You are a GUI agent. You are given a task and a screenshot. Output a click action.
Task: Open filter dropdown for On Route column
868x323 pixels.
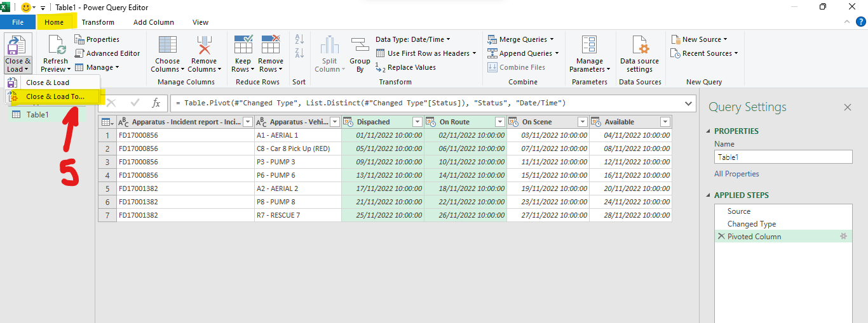500,122
